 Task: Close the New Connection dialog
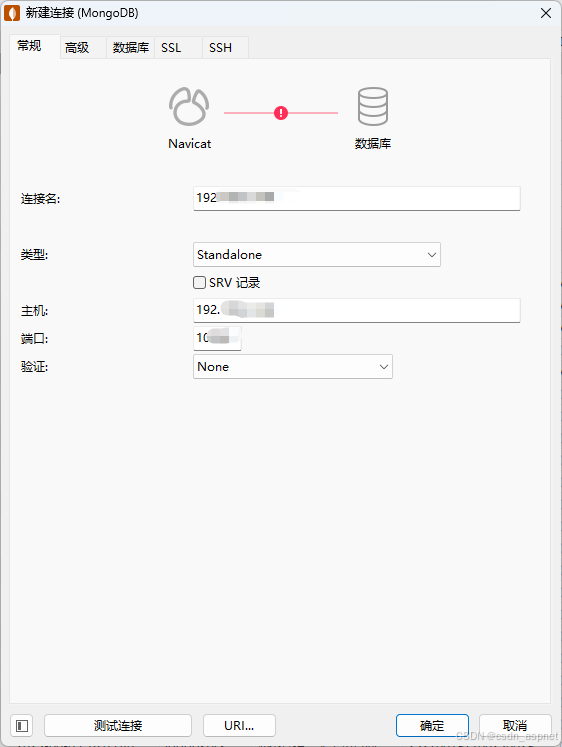(x=546, y=13)
